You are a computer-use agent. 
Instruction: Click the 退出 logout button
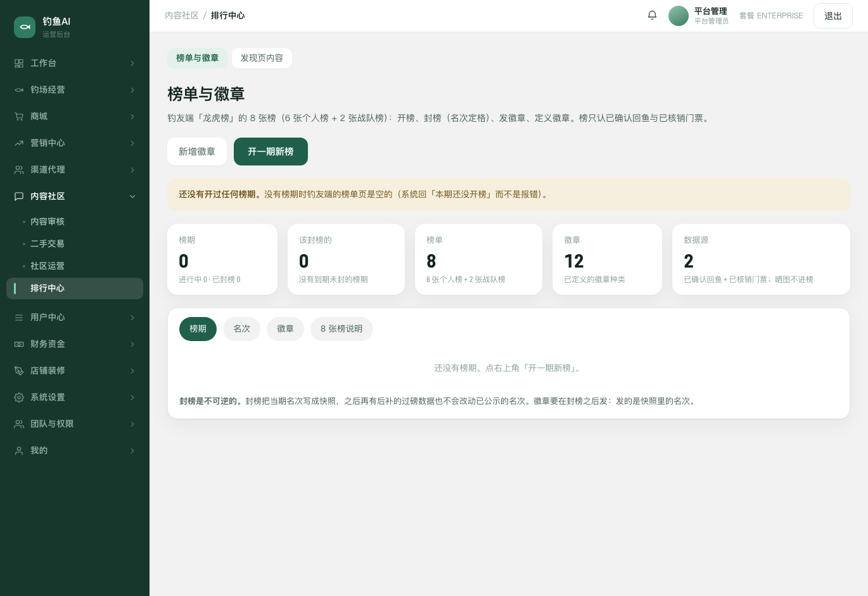[833, 16]
